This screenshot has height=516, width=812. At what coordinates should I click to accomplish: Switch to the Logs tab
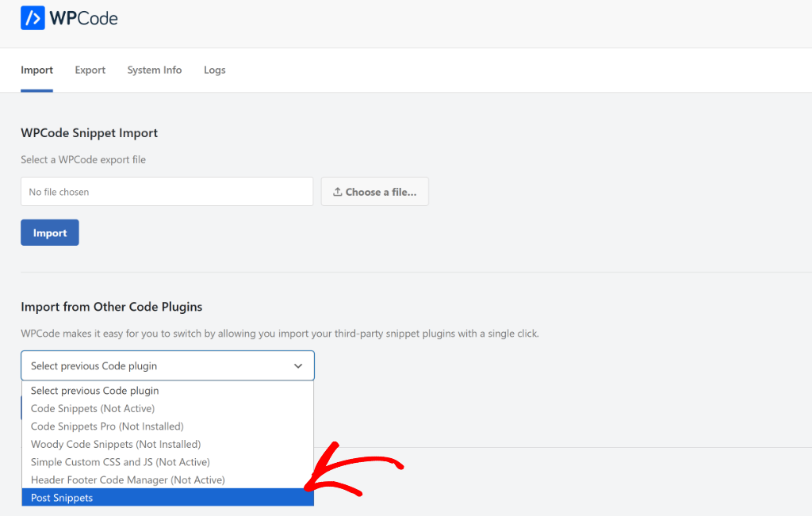(214, 70)
